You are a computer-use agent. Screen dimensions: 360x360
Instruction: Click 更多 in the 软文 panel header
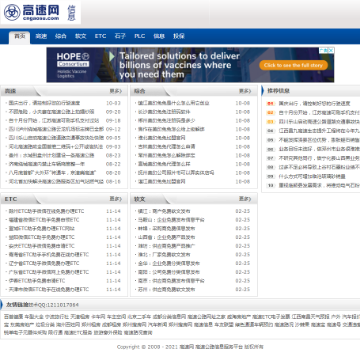click(245, 199)
